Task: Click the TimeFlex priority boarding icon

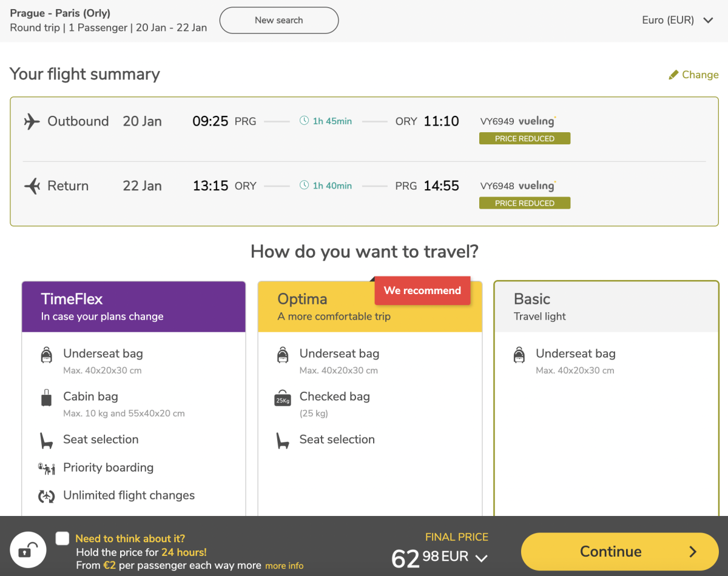Action: tap(47, 468)
